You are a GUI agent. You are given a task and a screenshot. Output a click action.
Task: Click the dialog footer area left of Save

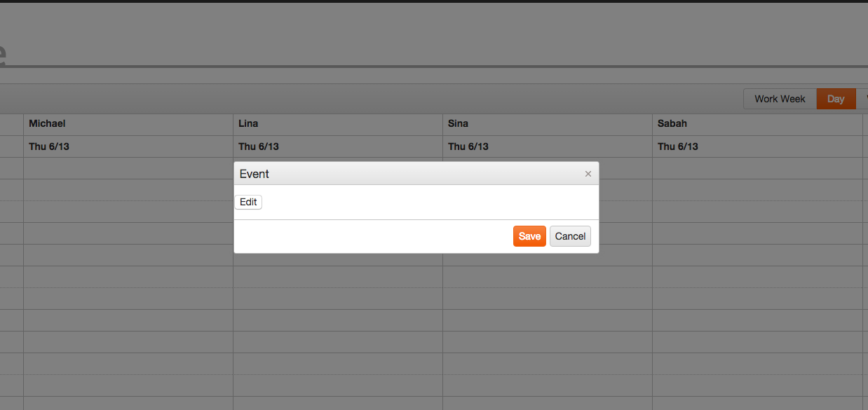pos(372,236)
